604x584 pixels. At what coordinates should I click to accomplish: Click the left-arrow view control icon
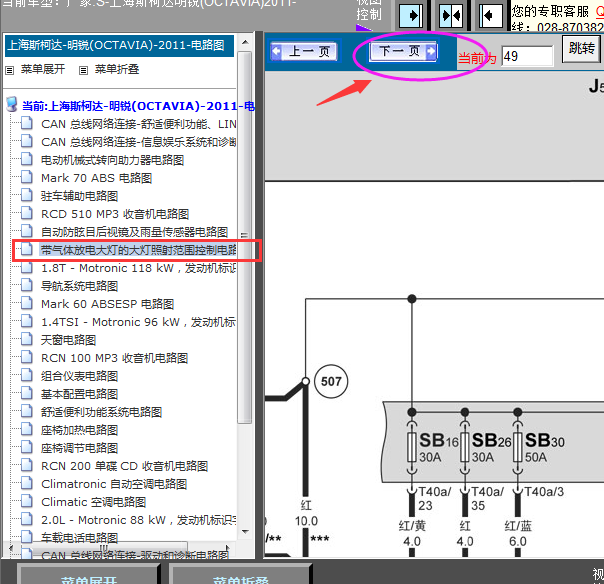click(x=491, y=16)
